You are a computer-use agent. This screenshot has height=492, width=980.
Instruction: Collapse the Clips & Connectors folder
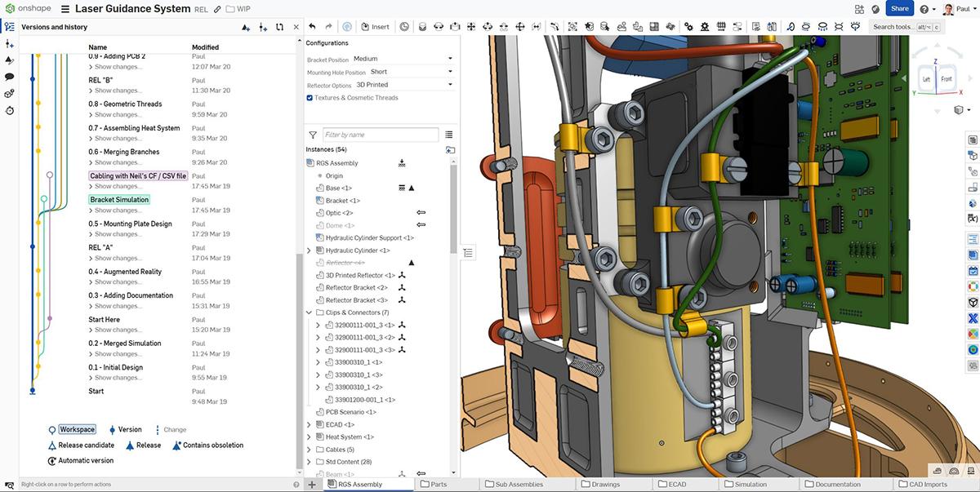(308, 312)
